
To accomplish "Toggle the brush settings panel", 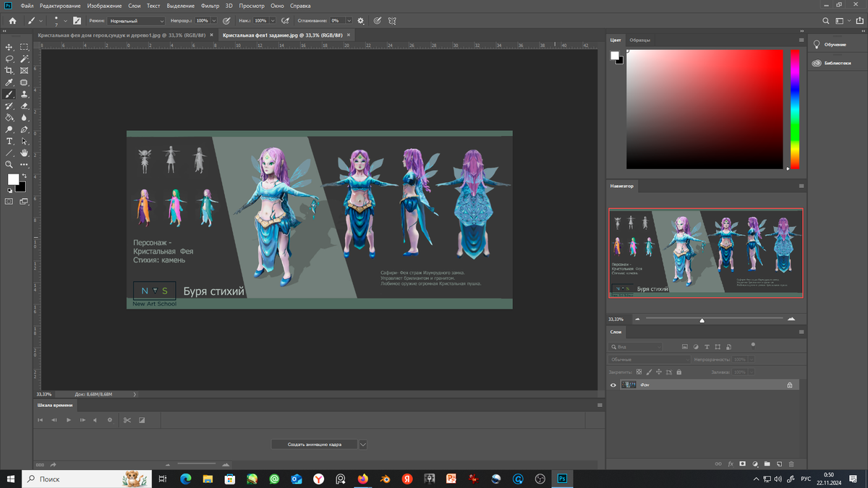I will [x=77, y=21].
